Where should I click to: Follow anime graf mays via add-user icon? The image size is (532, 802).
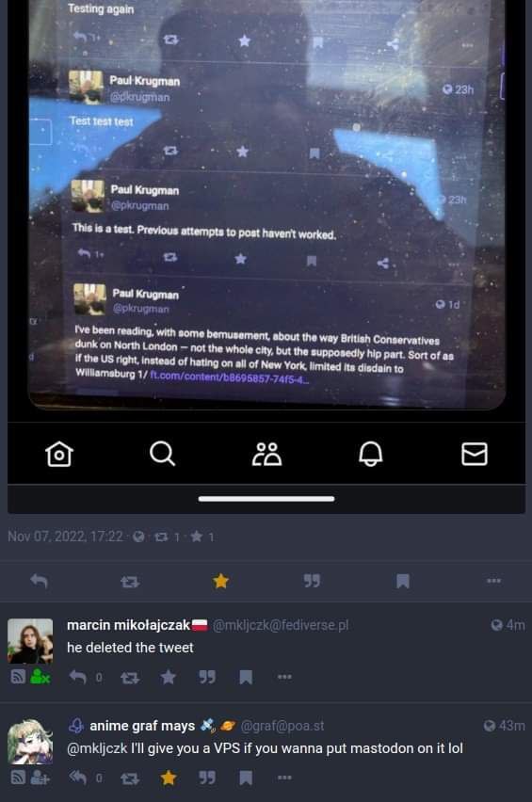click(40, 778)
